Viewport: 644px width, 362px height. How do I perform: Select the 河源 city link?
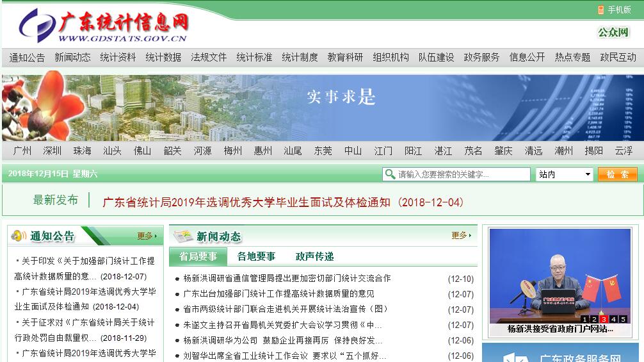202,151
